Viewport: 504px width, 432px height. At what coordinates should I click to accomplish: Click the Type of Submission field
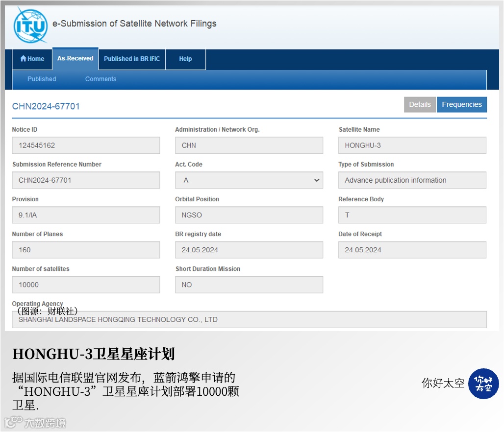pyautogui.click(x=412, y=180)
